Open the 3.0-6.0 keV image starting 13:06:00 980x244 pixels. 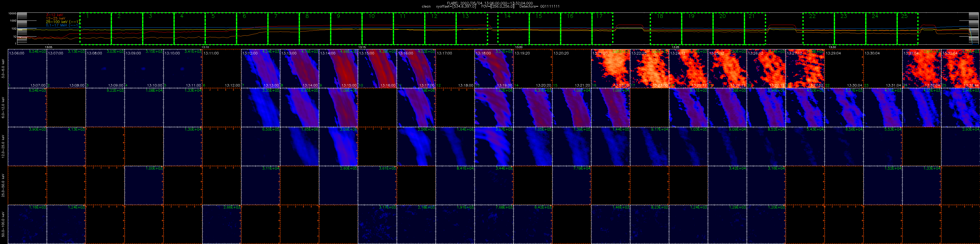coord(27,69)
